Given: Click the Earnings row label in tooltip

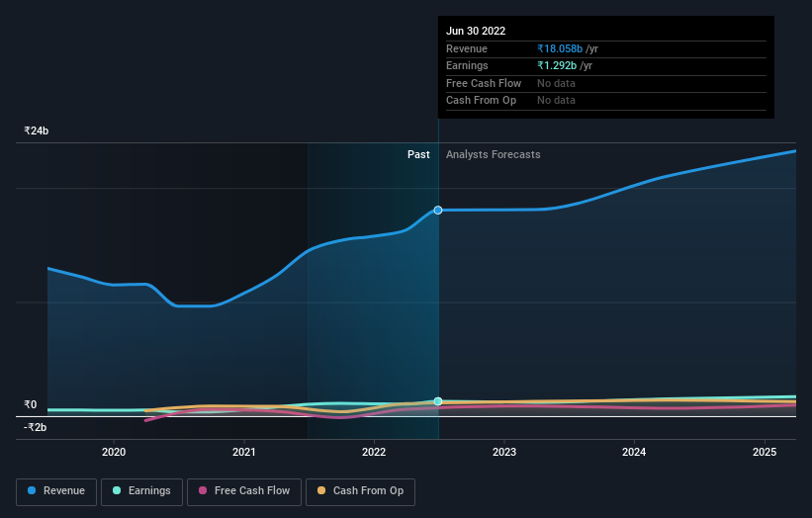Looking at the screenshot, I should 467,65.
